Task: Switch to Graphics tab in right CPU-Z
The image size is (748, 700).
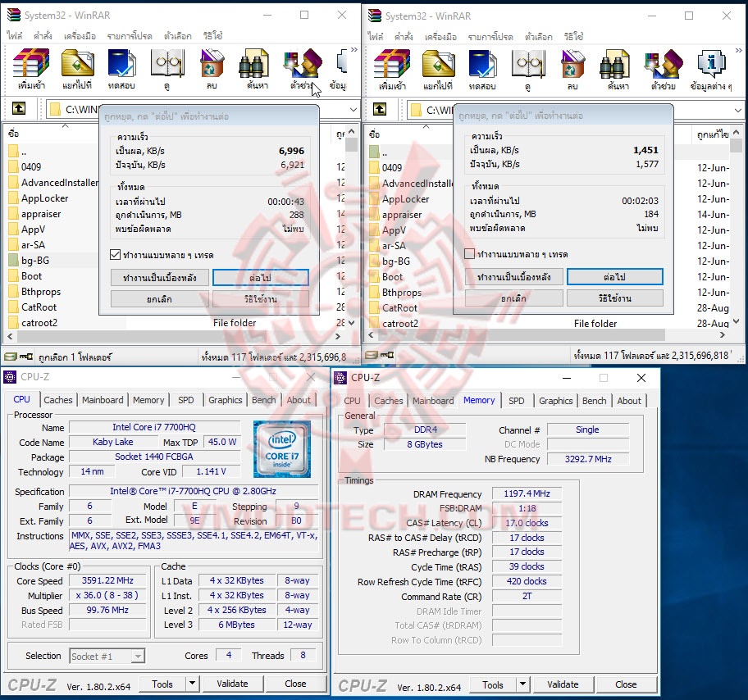Action: tap(556, 401)
